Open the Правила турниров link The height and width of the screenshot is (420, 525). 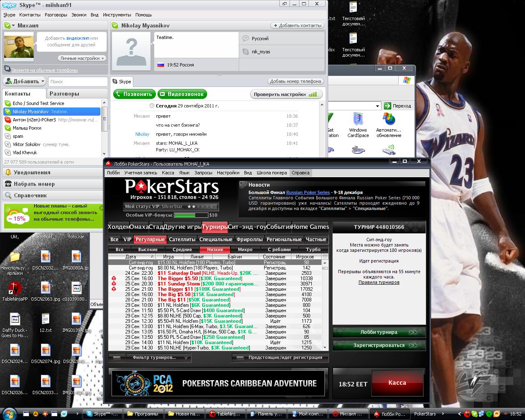click(x=379, y=282)
